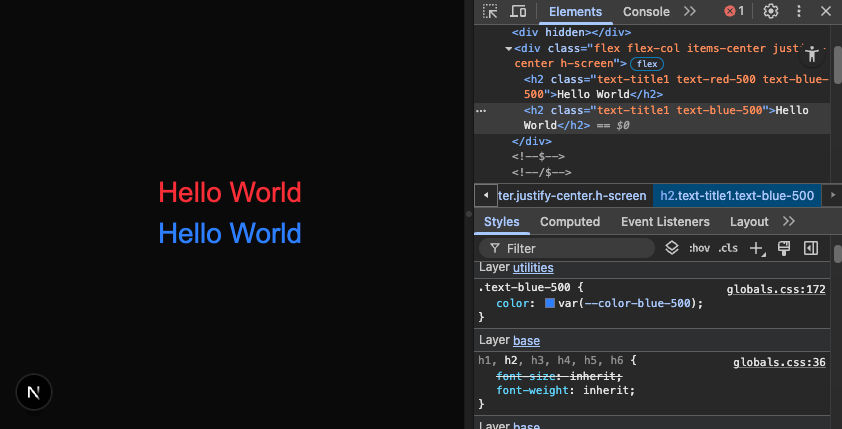Open the Event Listeners pane tab
Image resolution: width=842 pixels, height=429 pixels.
(665, 222)
